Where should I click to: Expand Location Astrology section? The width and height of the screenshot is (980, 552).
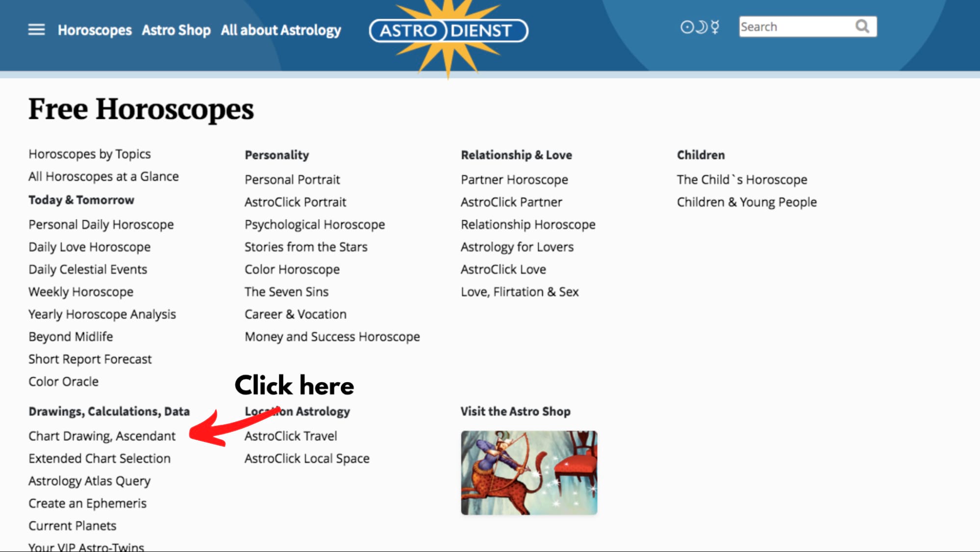(x=297, y=411)
